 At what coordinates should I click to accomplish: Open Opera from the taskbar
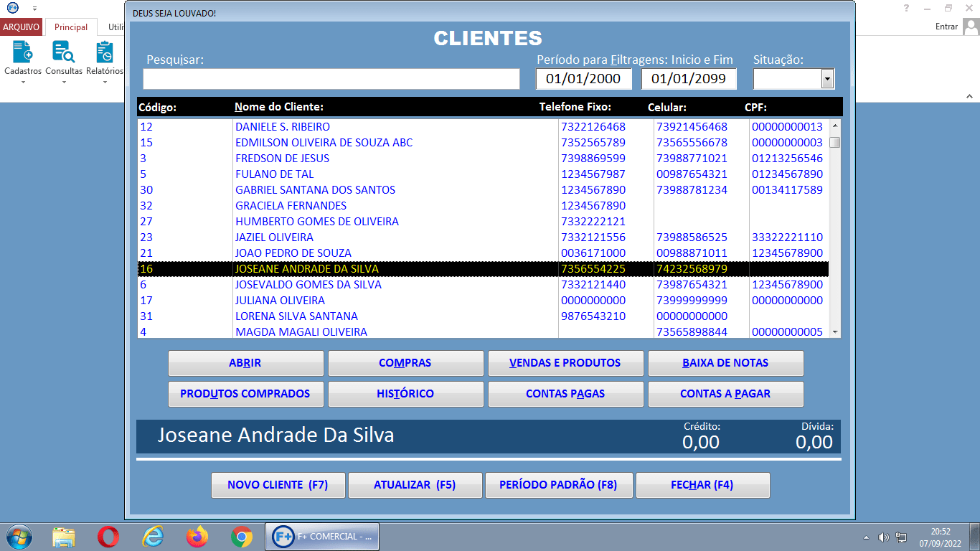[x=108, y=536]
